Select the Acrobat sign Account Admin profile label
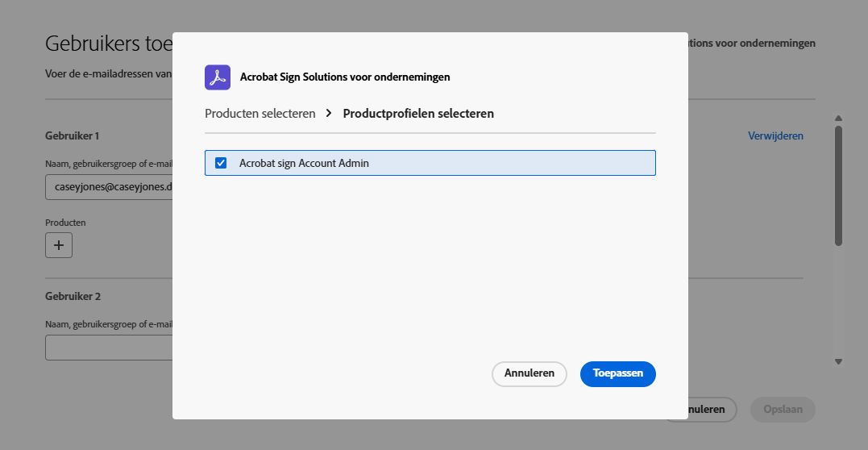Viewport: 868px width, 450px height. 304,163
